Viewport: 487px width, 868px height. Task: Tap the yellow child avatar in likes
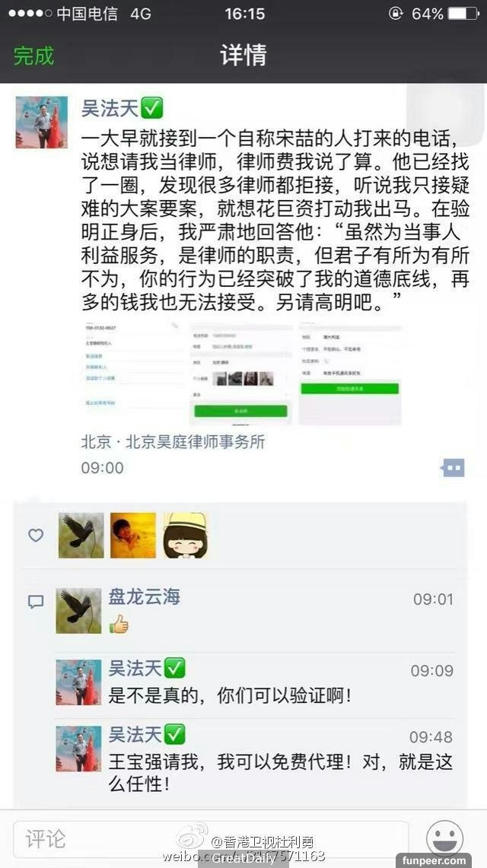pos(133,536)
